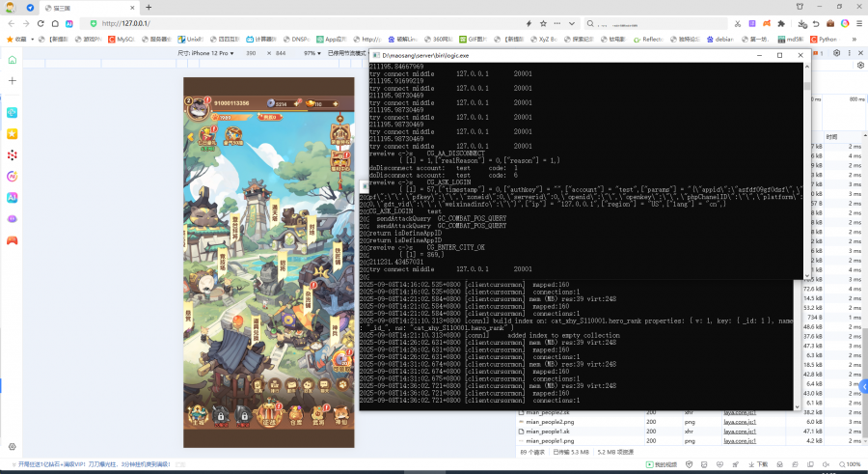Click the status bar 下载 download button
This screenshot has width=868, height=474.
[x=758, y=464]
